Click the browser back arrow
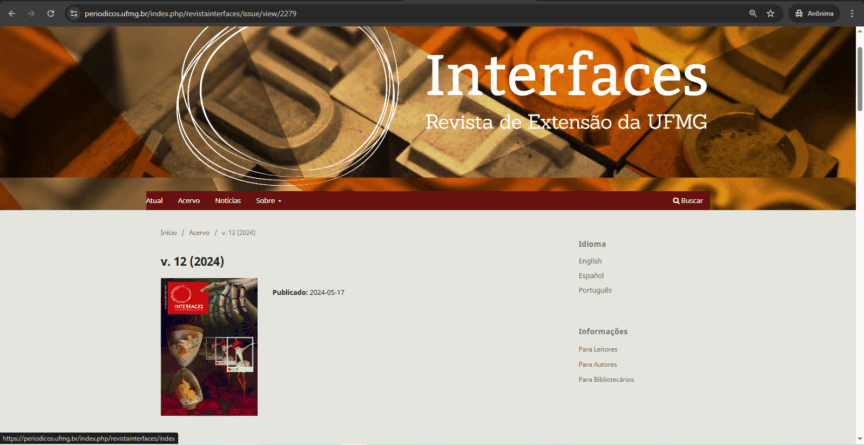Viewport: 864px width, 445px height. point(12,13)
